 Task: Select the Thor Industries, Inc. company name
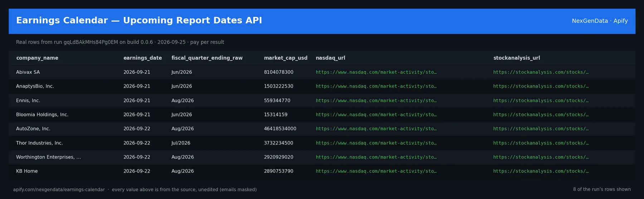click(x=39, y=143)
